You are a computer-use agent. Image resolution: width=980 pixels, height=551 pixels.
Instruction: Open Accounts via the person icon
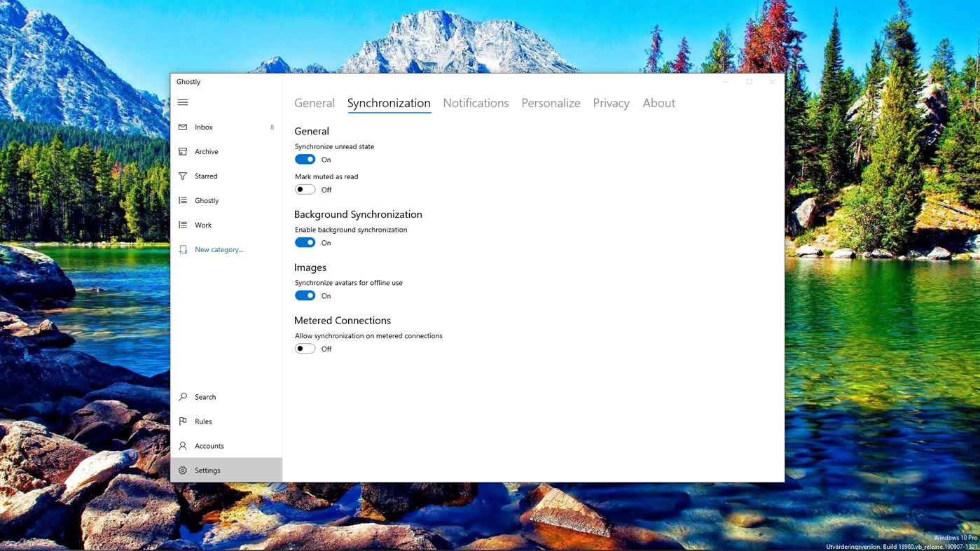pyautogui.click(x=183, y=446)
